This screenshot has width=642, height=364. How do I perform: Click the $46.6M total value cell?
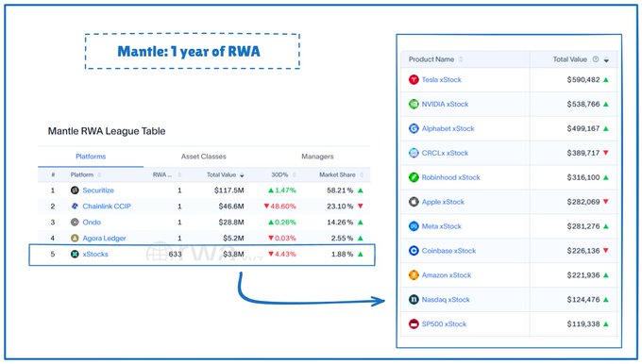click(231, 207)
